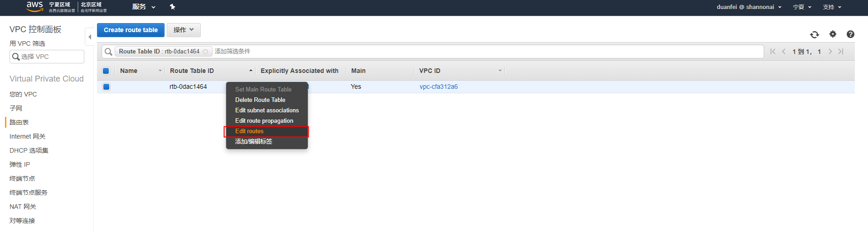This screenshot has width=868, height=231.
Task: Go to the next page arrow
Action: [830, 52]
